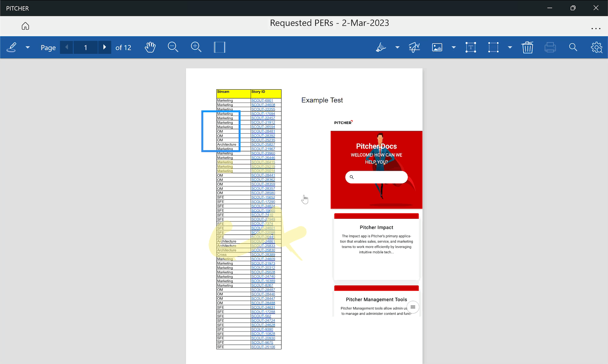Select the text box tool
Viewport: 608px width, 364px height.
click(x=471, y=47)
